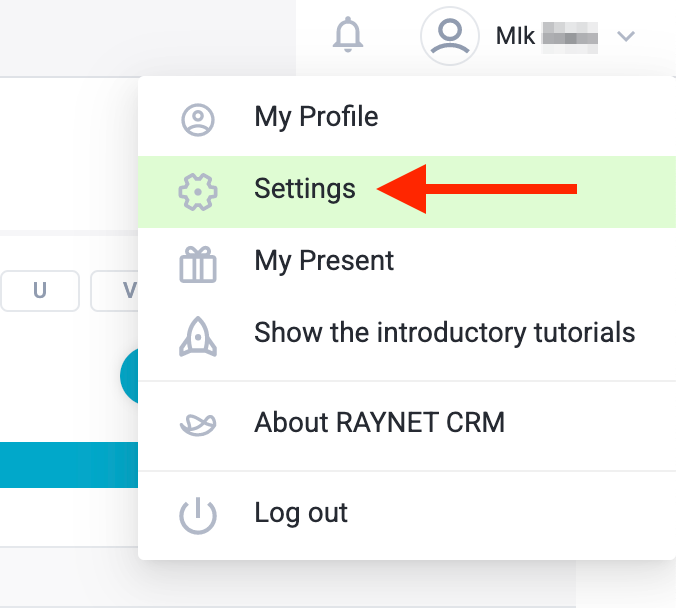Filter by letter U button
Viewport: 676px width, 608px height.
(40, 291)
